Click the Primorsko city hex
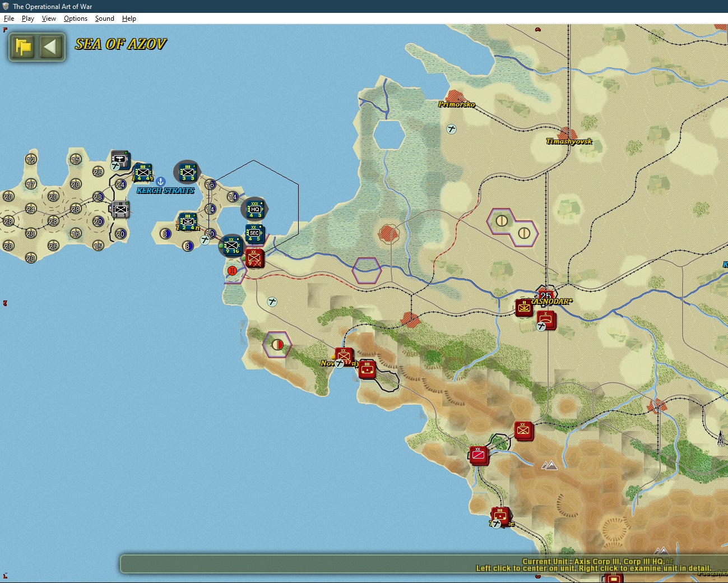 (x=456, y=98)
